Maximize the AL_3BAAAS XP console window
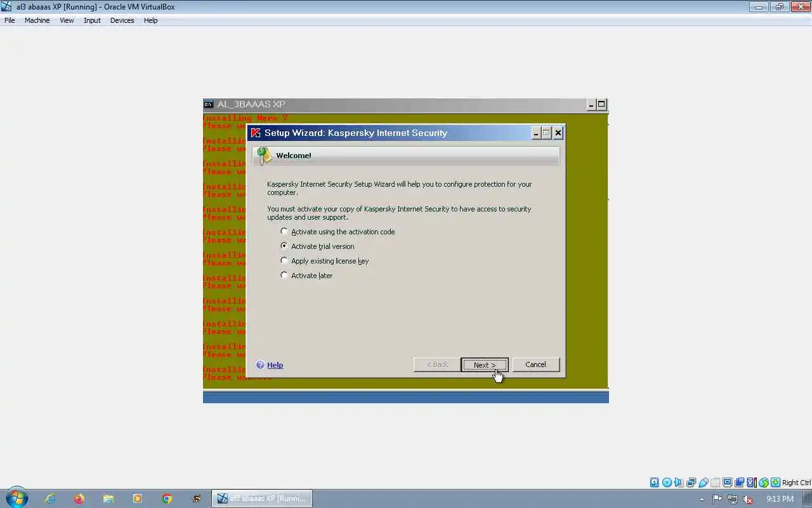 601,105
